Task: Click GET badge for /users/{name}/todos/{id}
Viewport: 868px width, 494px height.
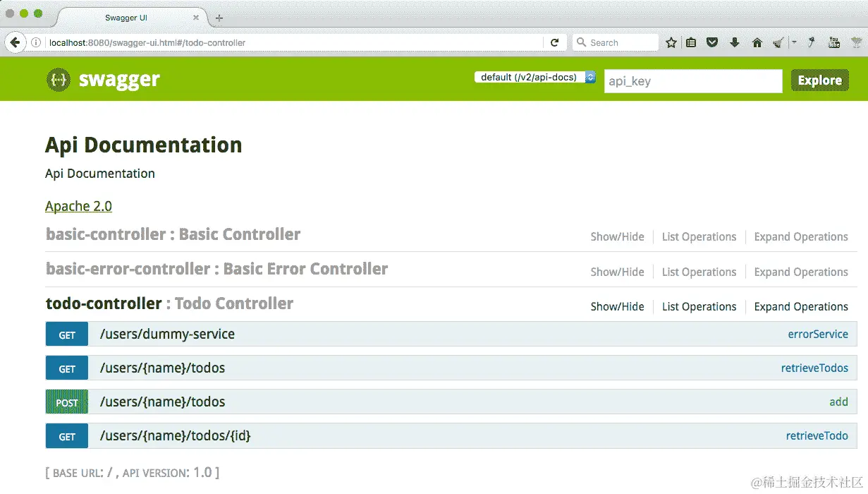Action: pyautogui.click(x=67, y=436)
